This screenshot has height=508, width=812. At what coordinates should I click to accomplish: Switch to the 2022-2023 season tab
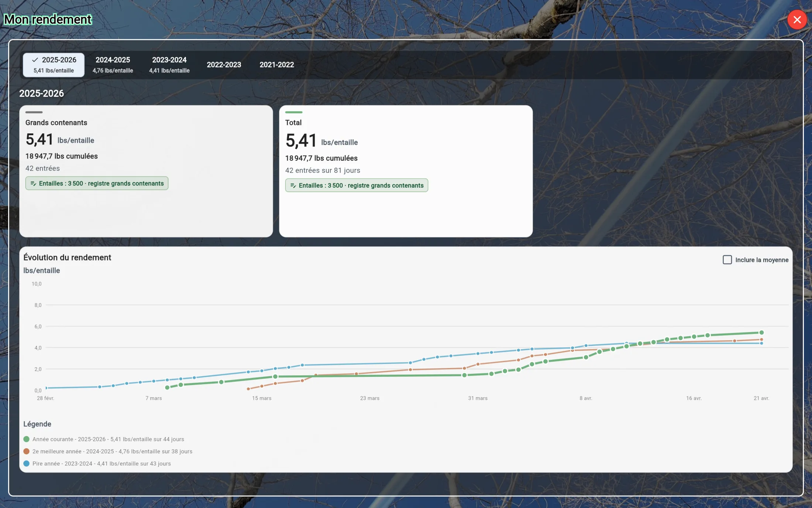pos(224,65)
